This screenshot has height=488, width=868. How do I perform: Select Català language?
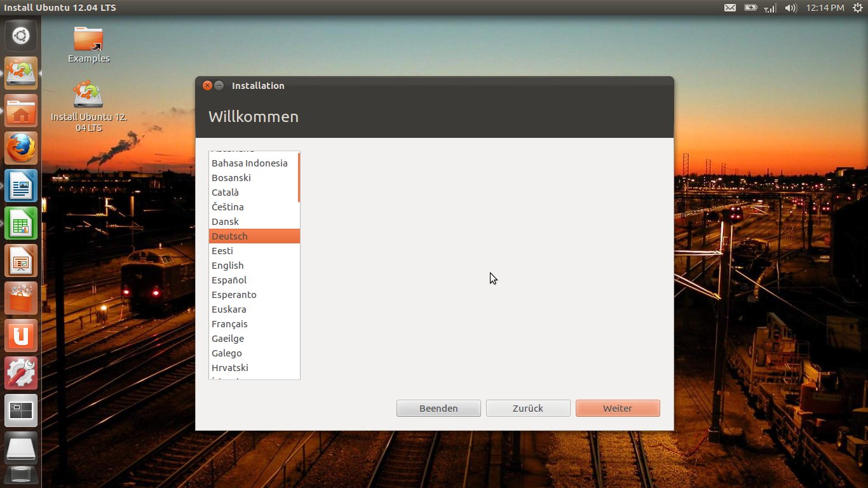[254, 193]
